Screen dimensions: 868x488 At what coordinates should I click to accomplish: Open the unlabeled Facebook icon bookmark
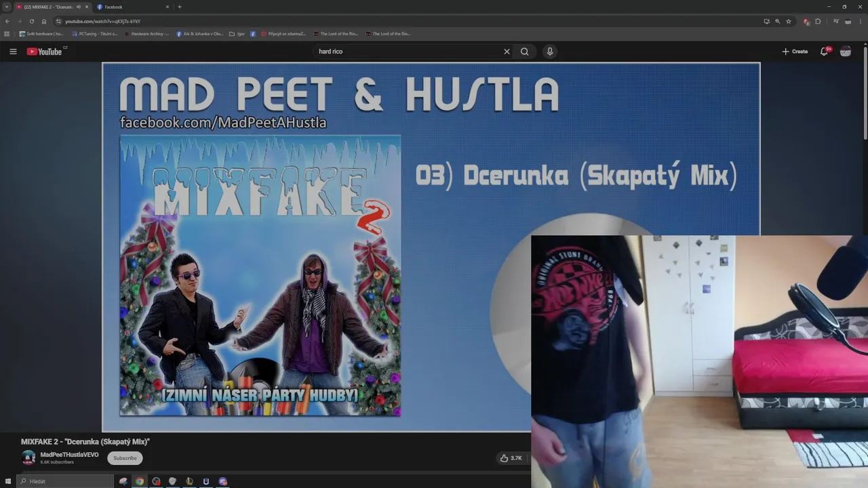pyautogui.click(x=253, y=34)
